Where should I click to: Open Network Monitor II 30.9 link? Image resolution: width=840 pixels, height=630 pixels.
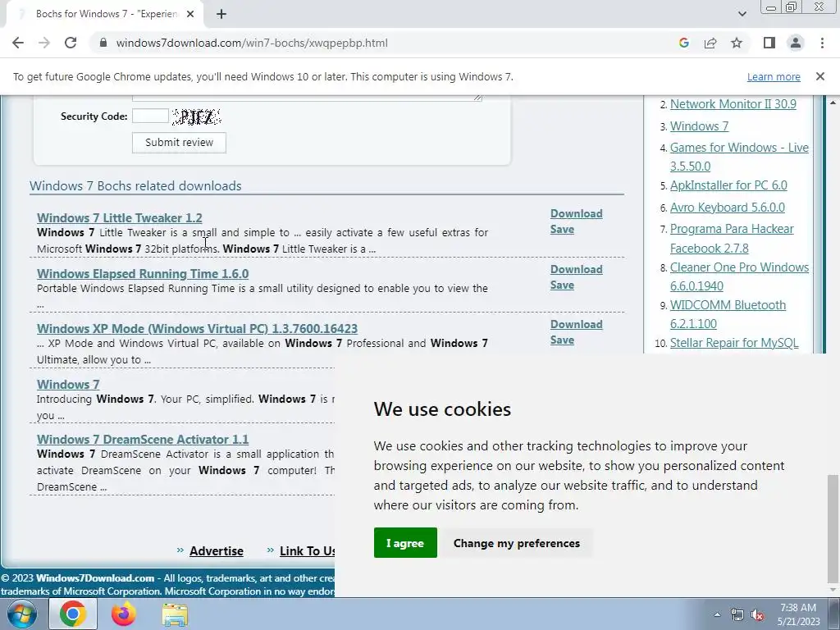coord(733,104)
